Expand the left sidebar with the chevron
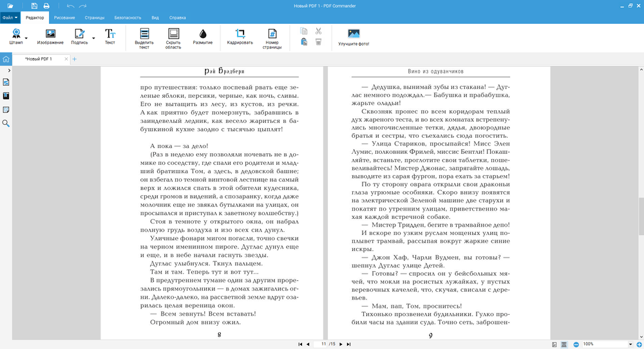The width and height of the screenshot is (644, 349). coord(9,71)
